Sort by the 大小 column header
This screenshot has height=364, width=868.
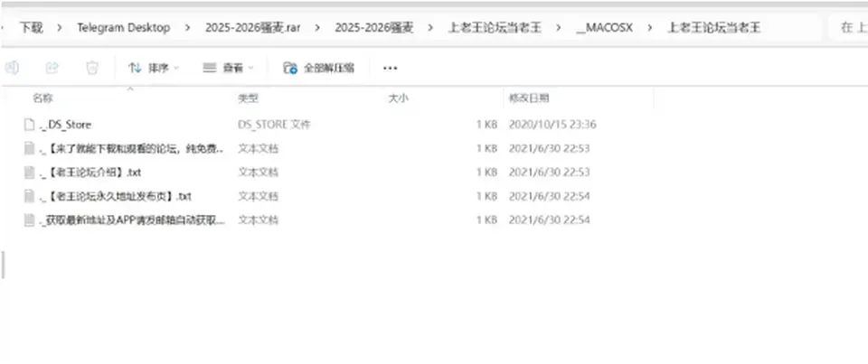398,98
